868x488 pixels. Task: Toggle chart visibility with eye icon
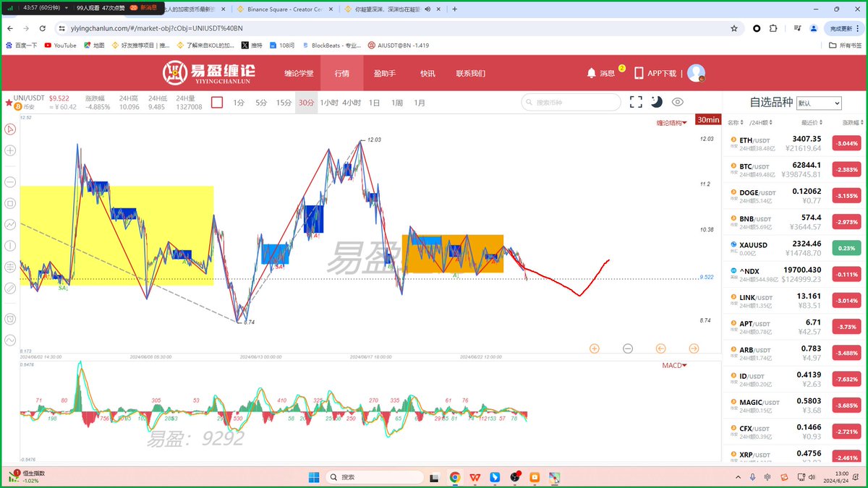[677, 102]
